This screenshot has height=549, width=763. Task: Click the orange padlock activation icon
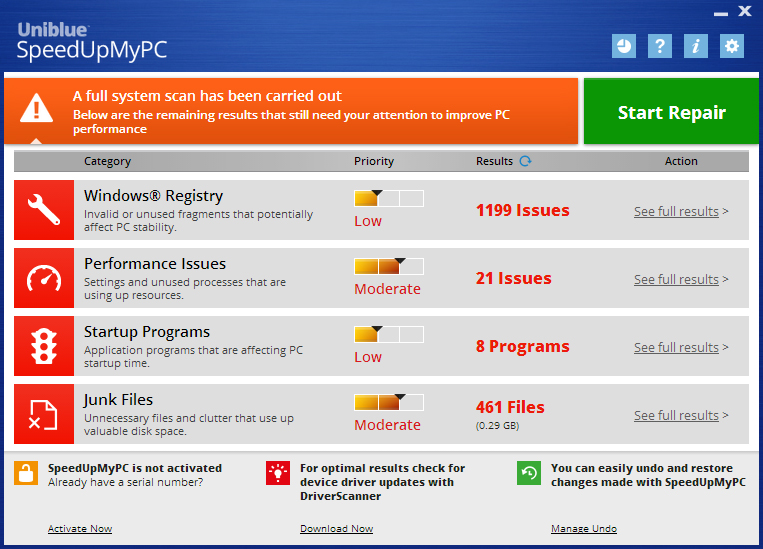pyautogui.click(x=26, y=473)
